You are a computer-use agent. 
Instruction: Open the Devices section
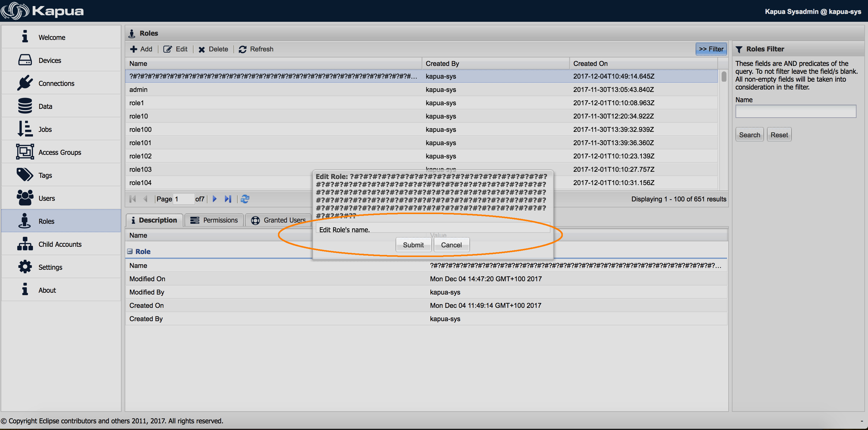50,60
